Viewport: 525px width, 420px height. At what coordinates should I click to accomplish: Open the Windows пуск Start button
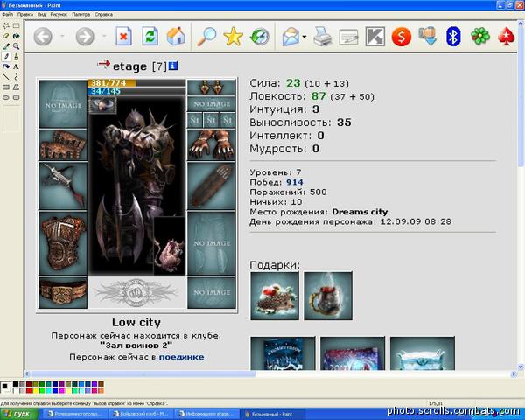click(x=19, y=414)
